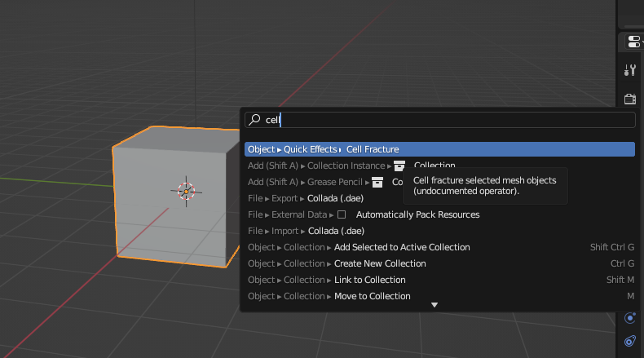The image size is (644, 358).
Task: Open the Render properties tab icon
Action: pyautogui.click(x=629, y=99)
